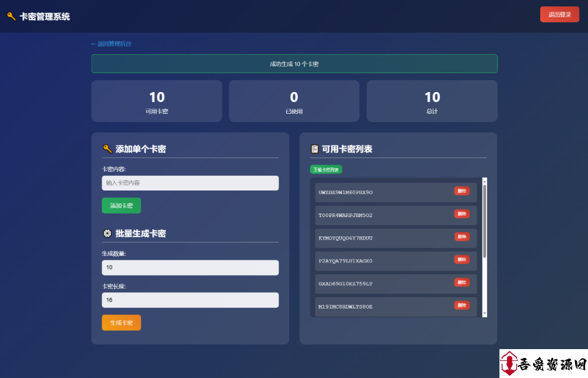
Task: Click the gear icon next to 批量生成卡密
Action: (107, 234)
